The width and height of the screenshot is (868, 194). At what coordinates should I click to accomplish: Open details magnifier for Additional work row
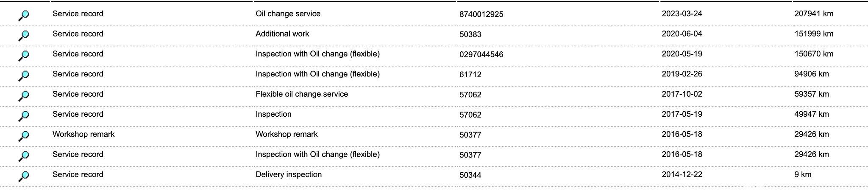(x=24, y=35)
